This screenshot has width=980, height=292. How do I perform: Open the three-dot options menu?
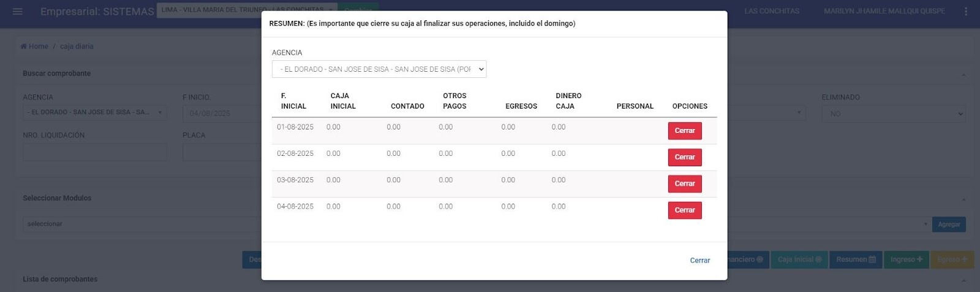click(966, 12)
